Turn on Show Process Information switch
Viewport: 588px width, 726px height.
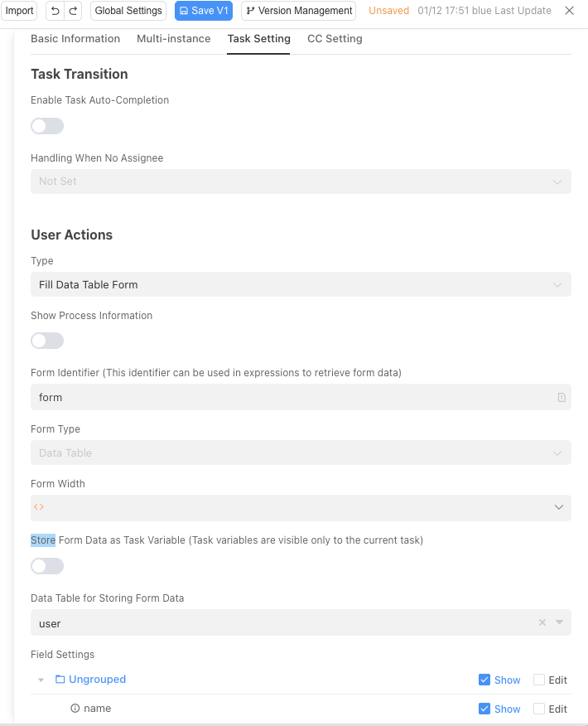[x=47, y=341]
